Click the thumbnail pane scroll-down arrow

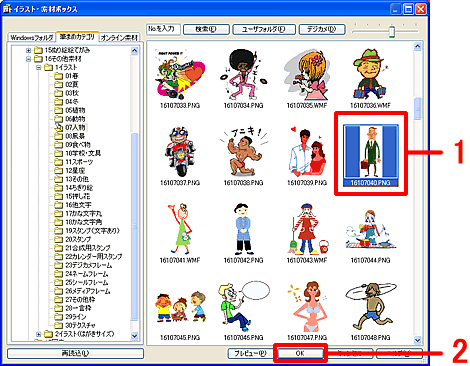pyautogui.click(x=417, y=340)
